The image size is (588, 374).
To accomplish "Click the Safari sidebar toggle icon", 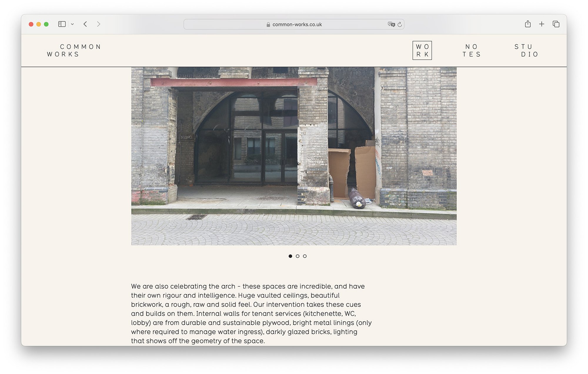I will coord(62,24).
